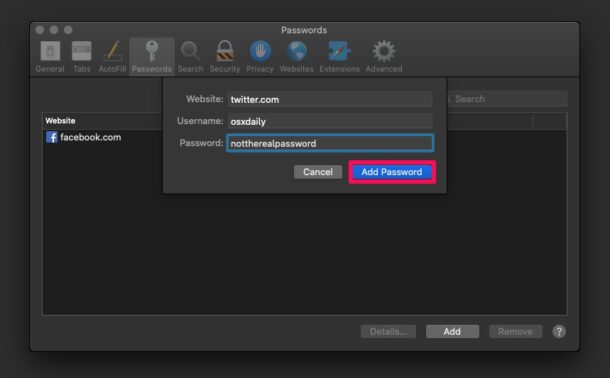Select the Passwords key icon
610x378 pixels.
(x=152, y=51)
